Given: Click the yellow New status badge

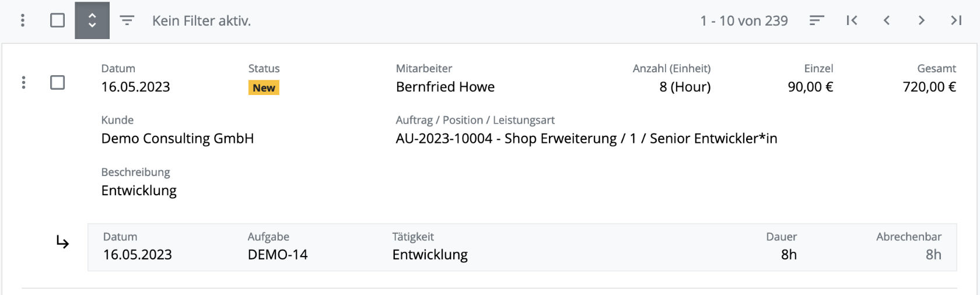Looking at the screenshot, I should (x=264, y=88).
